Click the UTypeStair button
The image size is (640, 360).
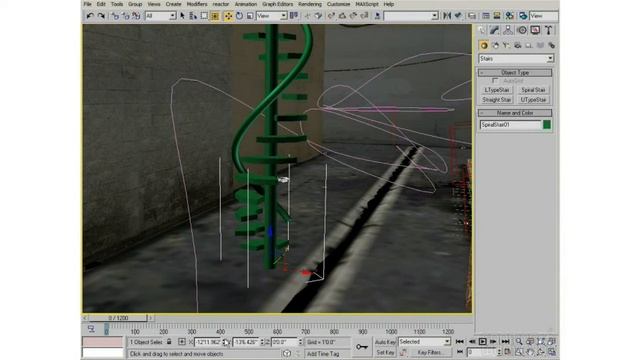click(x=533, y=100)
